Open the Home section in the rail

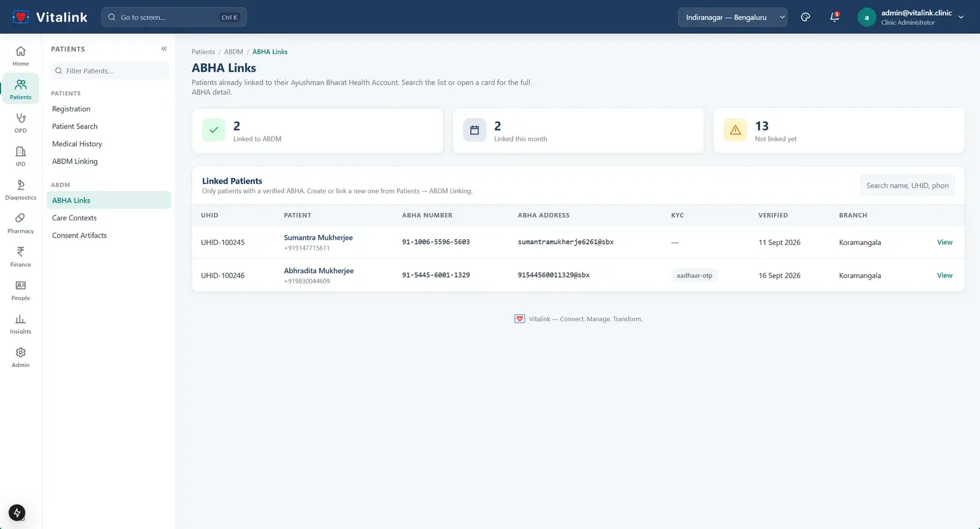pos(20,56)
